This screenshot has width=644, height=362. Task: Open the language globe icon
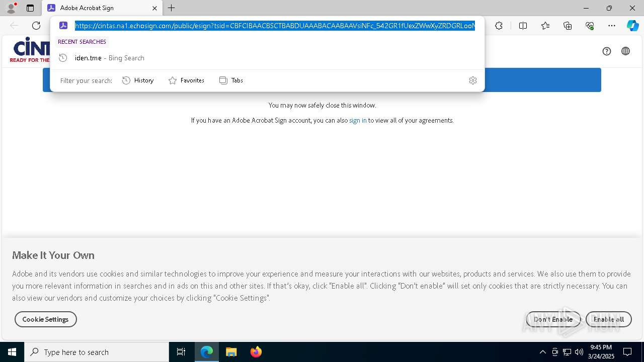pyautogui.click(x=625, y=51)
